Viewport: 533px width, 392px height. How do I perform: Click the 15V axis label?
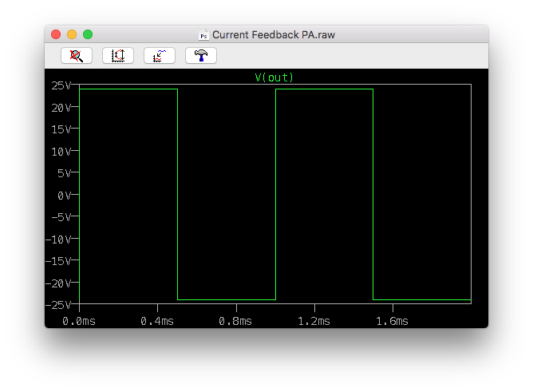pos(61,129)
